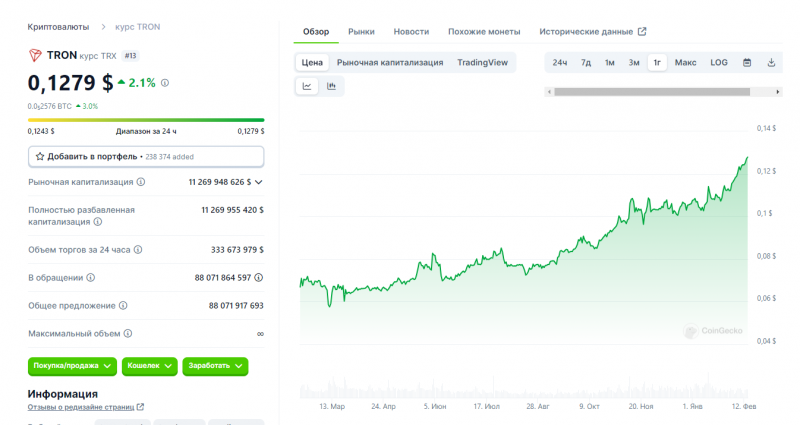Click the 11 269 955 420 $ value
This screenshot has height=425, width=800.
(233, 210)
